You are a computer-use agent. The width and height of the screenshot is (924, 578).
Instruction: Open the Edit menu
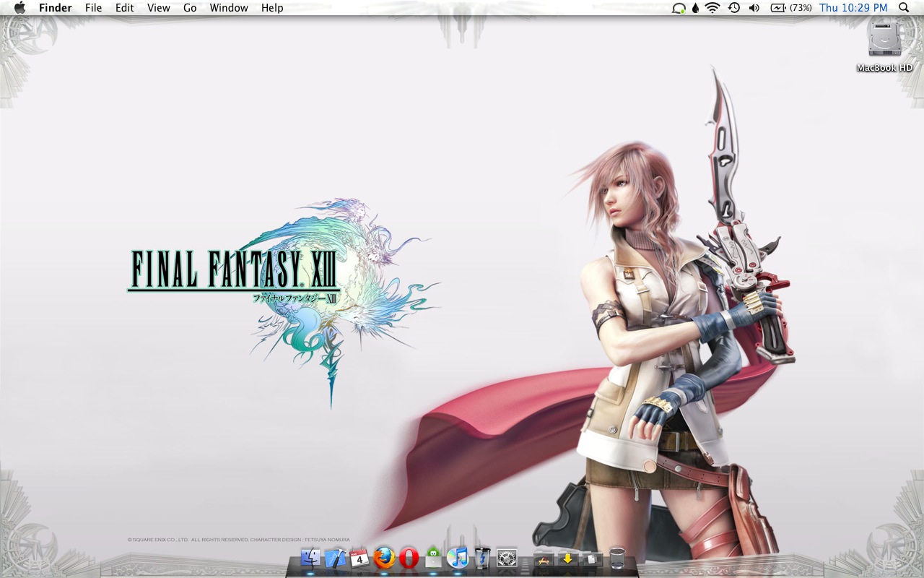pos(125,8)
